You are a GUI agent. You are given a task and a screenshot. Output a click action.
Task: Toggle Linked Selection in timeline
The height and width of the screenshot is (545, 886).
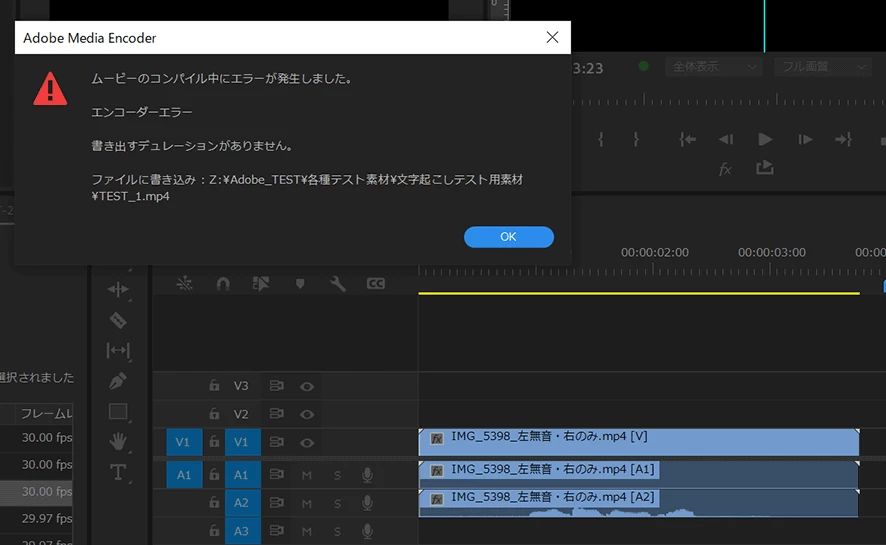click(x=260, y=284)
